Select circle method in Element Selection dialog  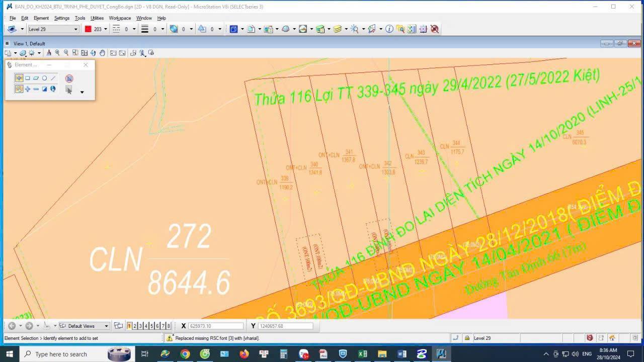(x=45, y=78)
